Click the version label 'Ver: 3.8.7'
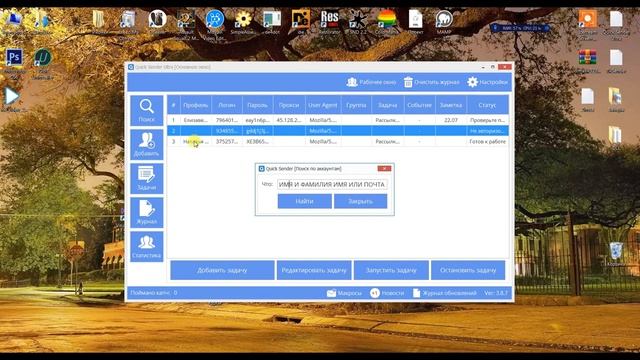Image resolution: width=640 pixels, height=360 pixels. pos(496,293)
